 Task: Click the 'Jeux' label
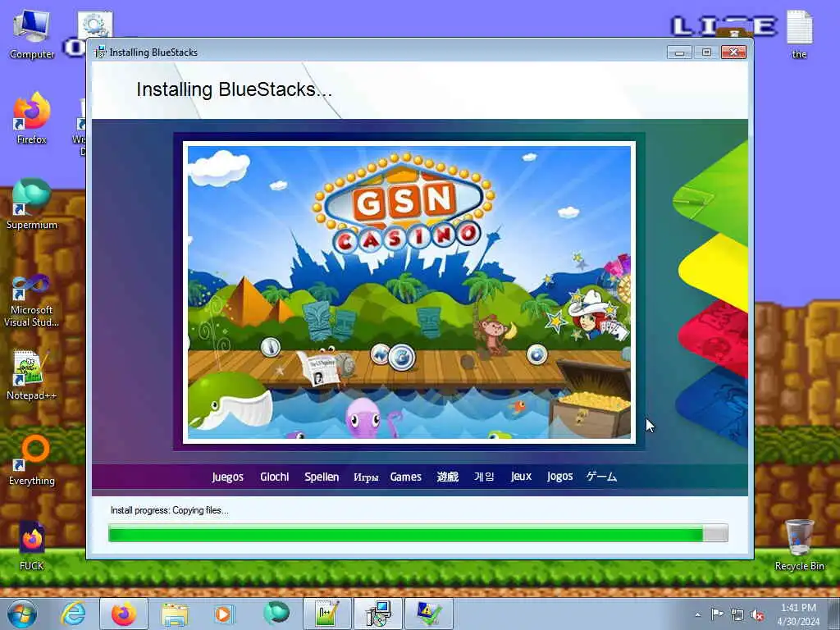(521, 477)
